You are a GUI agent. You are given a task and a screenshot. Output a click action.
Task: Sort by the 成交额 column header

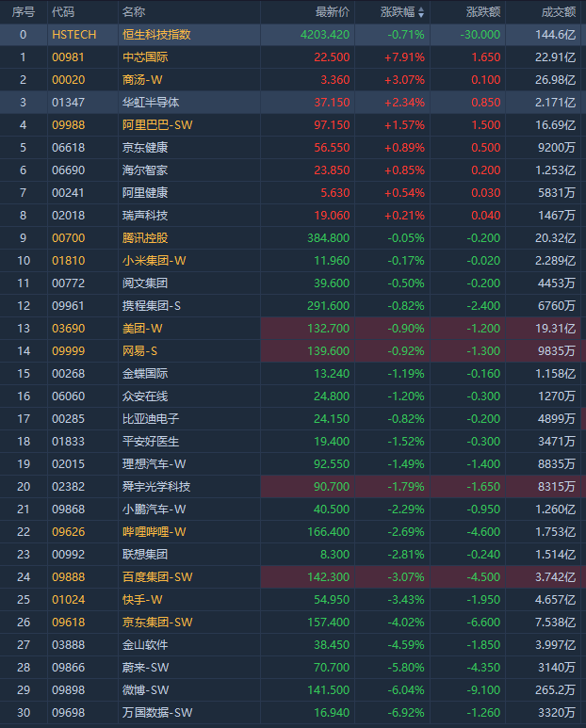[559, 12]
